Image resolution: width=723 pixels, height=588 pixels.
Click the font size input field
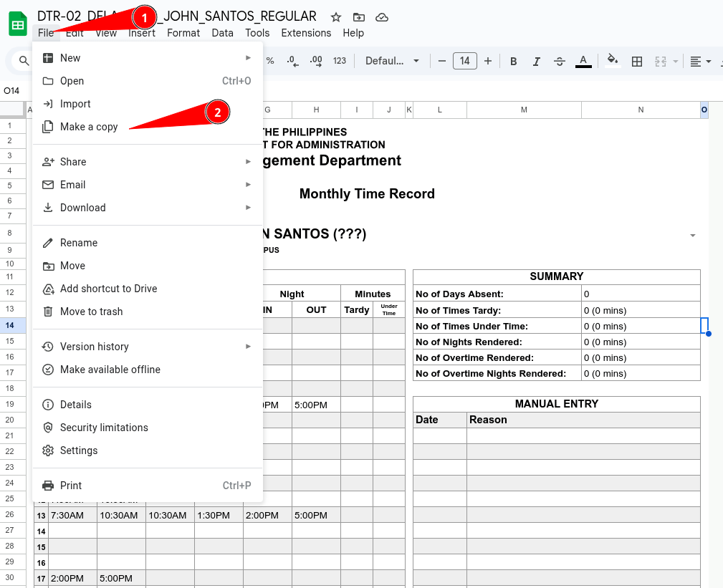click(464, 62)
